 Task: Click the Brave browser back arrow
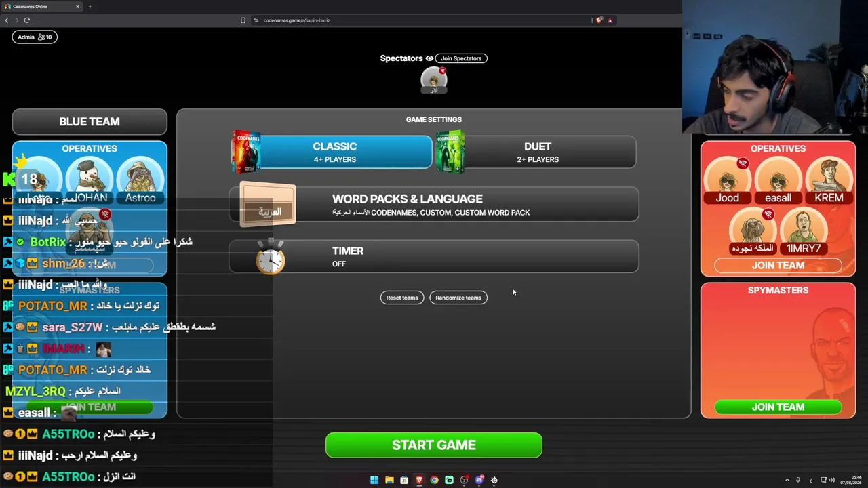tap(7, 20)
